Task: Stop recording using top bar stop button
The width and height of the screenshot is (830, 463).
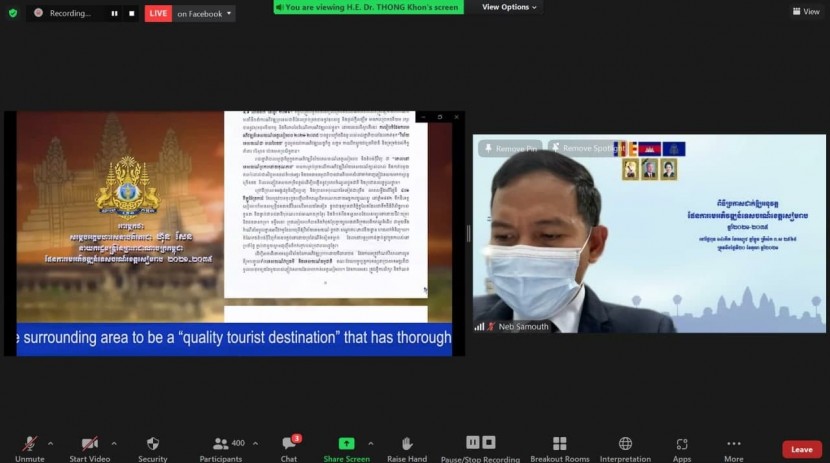Action: tap(131, 13)
